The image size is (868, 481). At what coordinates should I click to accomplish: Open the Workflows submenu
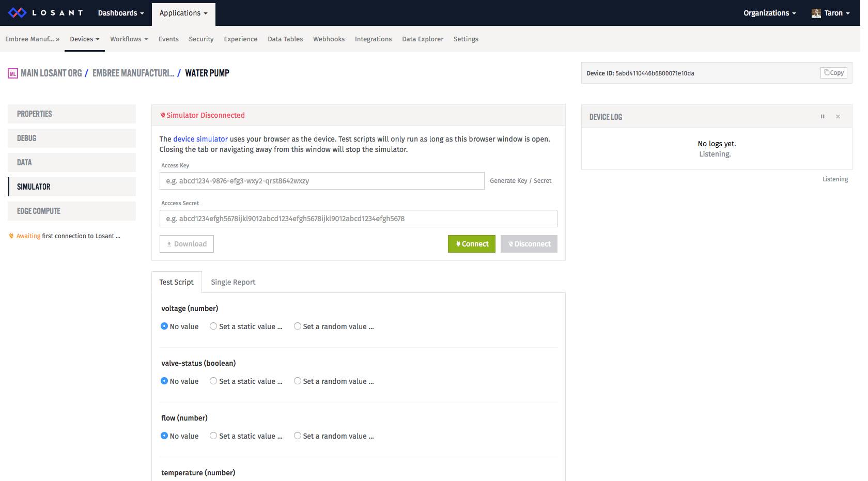tap(129, 39)
